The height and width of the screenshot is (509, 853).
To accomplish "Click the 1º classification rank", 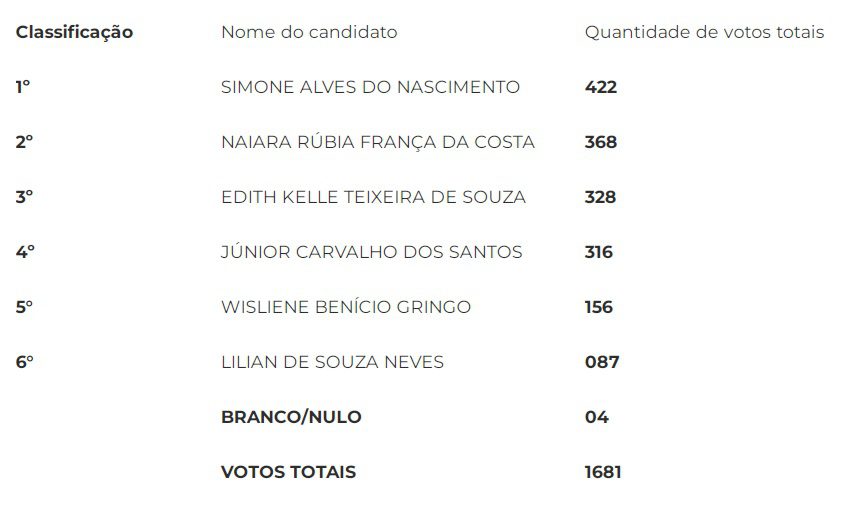I will [23, 87].
